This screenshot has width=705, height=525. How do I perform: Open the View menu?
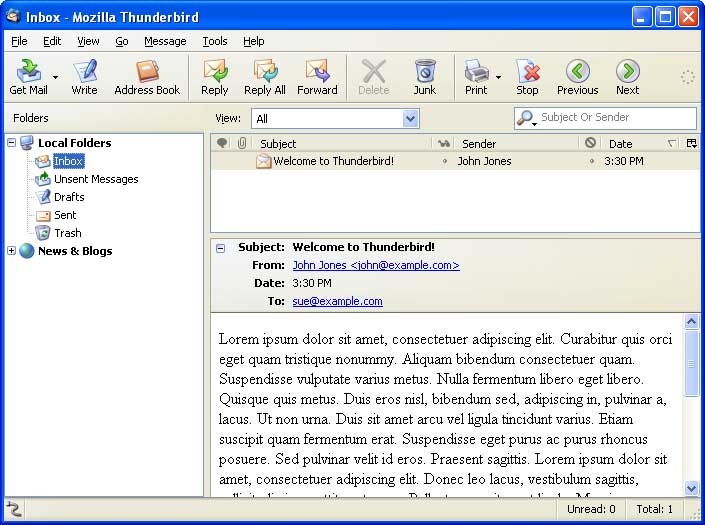(x=88, y=41)
